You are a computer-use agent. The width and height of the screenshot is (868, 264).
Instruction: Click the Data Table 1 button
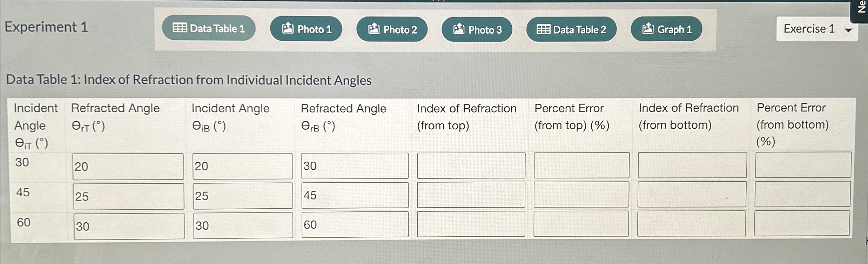209,29
